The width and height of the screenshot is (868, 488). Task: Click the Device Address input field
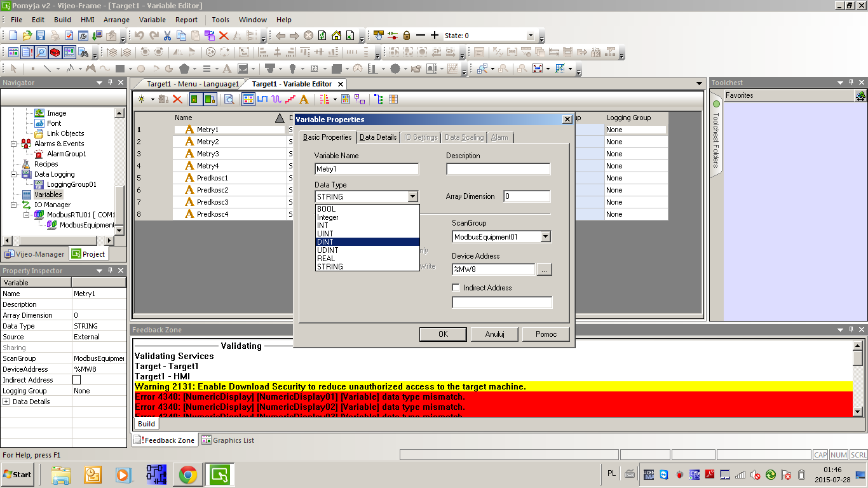pos(493,269)
